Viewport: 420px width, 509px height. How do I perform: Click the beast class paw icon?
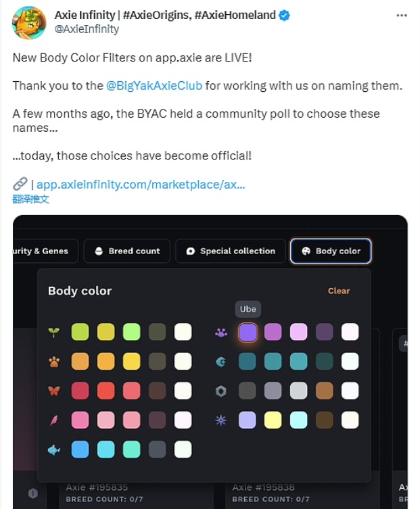tap(53, 361)
